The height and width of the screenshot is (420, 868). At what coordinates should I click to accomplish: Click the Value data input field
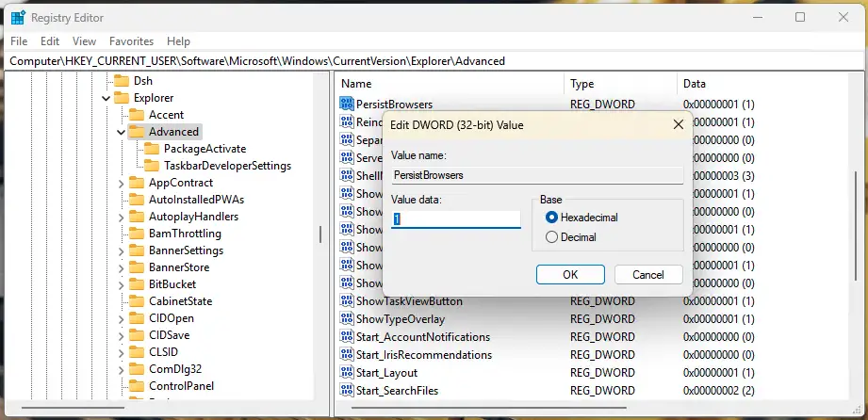[455, 219]
